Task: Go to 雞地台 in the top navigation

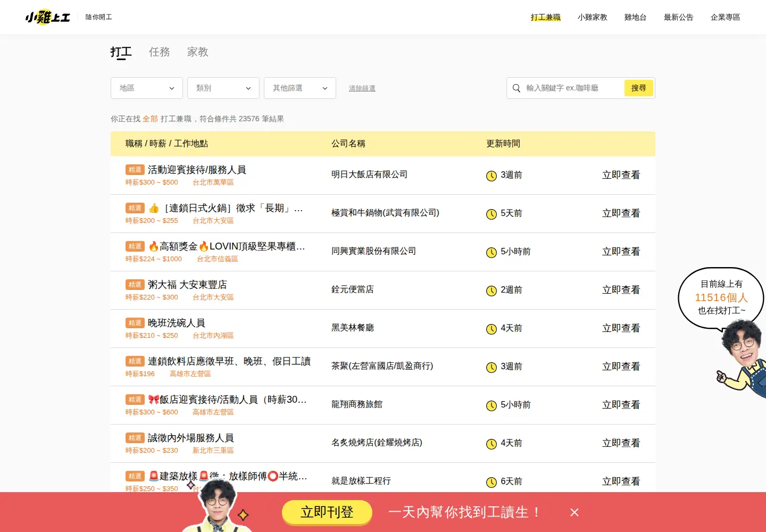Action: (x=636, y=17)
